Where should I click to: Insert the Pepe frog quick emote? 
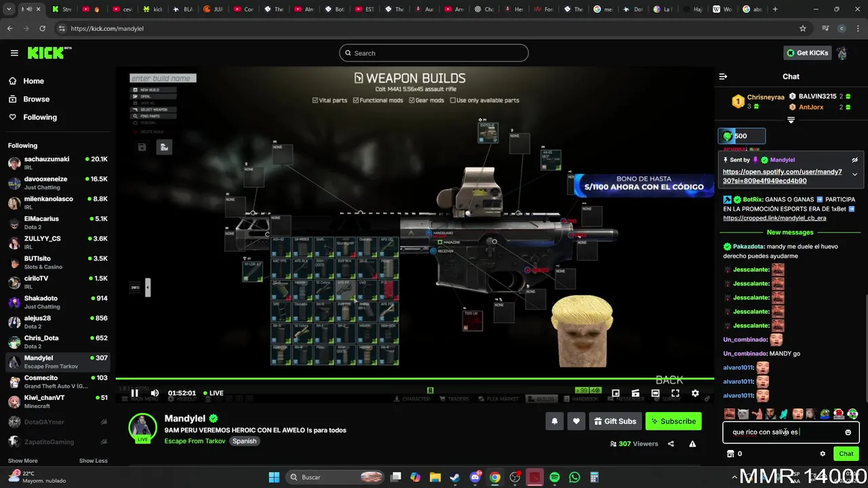(x=825, y=413)
